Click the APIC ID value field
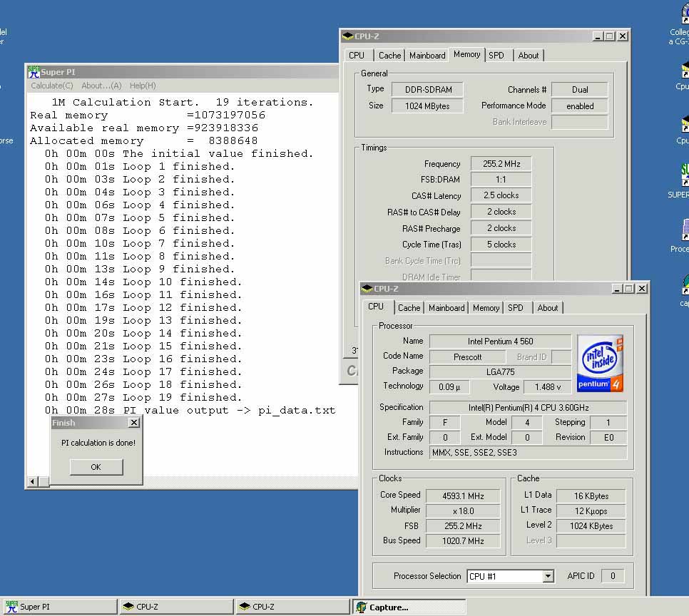 pos(613,576)
